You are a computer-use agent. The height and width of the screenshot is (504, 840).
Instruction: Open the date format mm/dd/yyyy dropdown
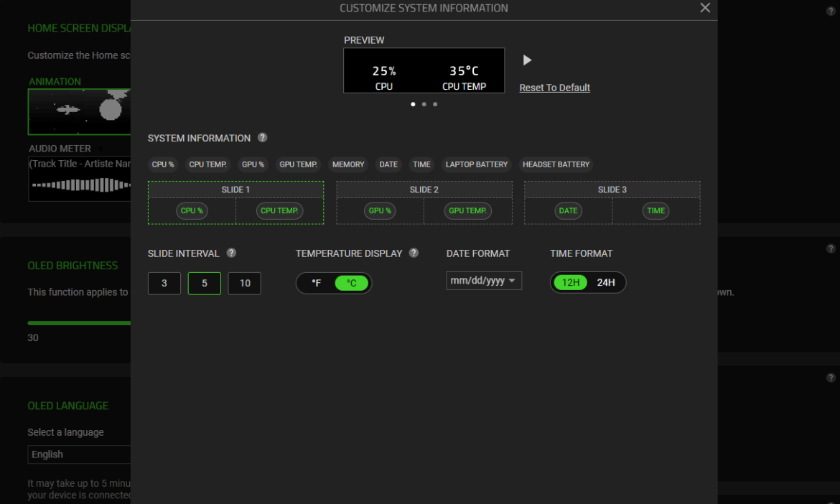[x=484, y=281]
